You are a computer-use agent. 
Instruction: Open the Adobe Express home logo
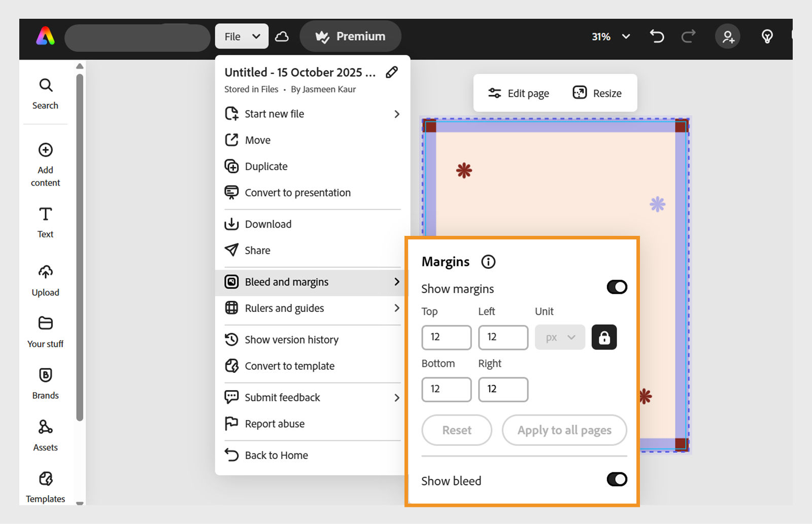[x=46, y=36]
